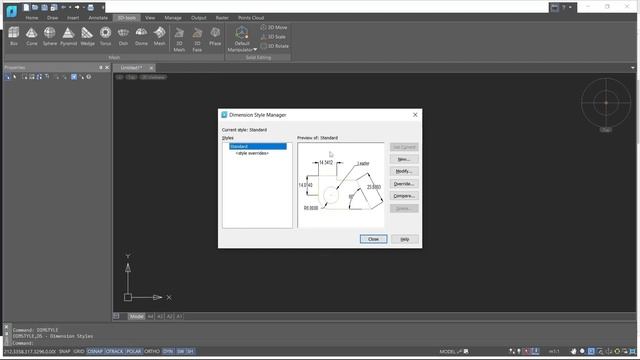Image resolution: width=640 pixels, height=360 pixels.
Task: Click the command line input
Action: 322,343
